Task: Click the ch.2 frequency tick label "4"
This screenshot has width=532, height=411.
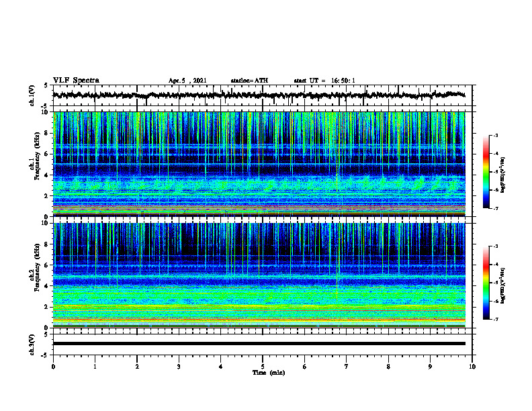Action: (x=47, y=286)
